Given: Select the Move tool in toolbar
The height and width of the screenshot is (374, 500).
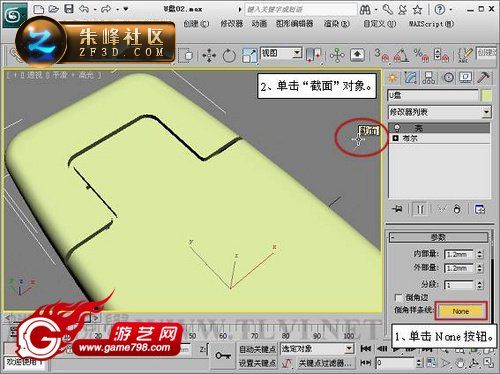Looking at the screenshot, I should pos(209,55).
